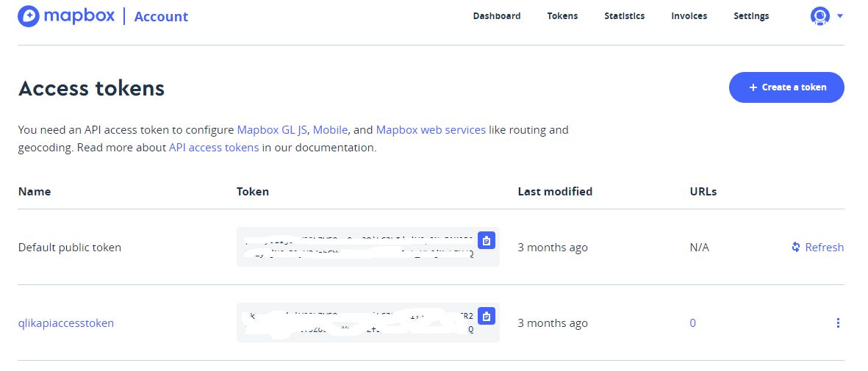
Task: Copy the Default public token to clipboard
Action: point(486,240)
